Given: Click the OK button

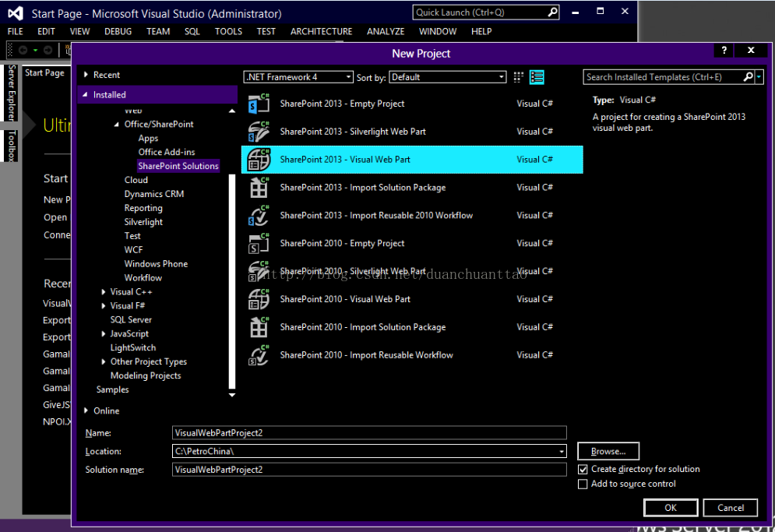Looking at the screenshot, I should [671, 507].
